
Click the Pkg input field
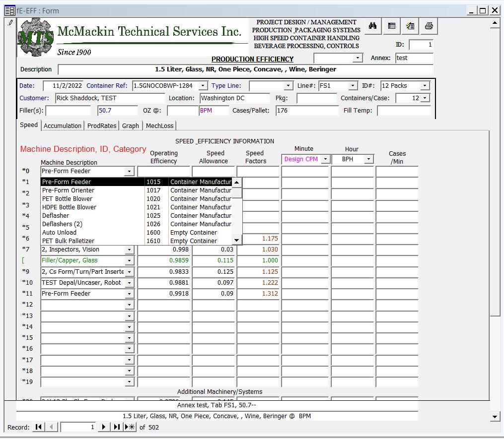pos(316,98)
